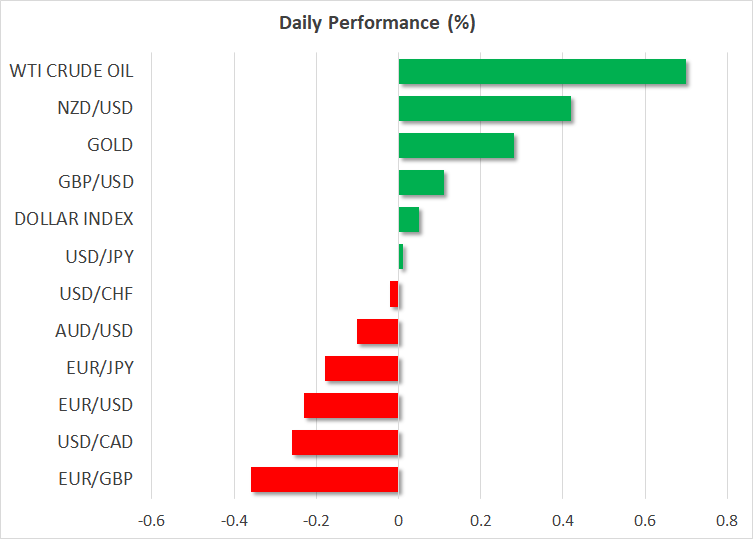Select the 0.4 x-axis tick label
Image resolution: width=753 pixels, height=539 pixels.
tap(562, 521)
